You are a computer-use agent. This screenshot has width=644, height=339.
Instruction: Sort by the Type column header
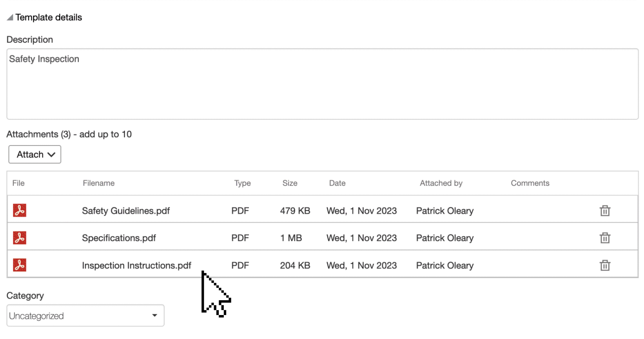[x=243, y=183]
